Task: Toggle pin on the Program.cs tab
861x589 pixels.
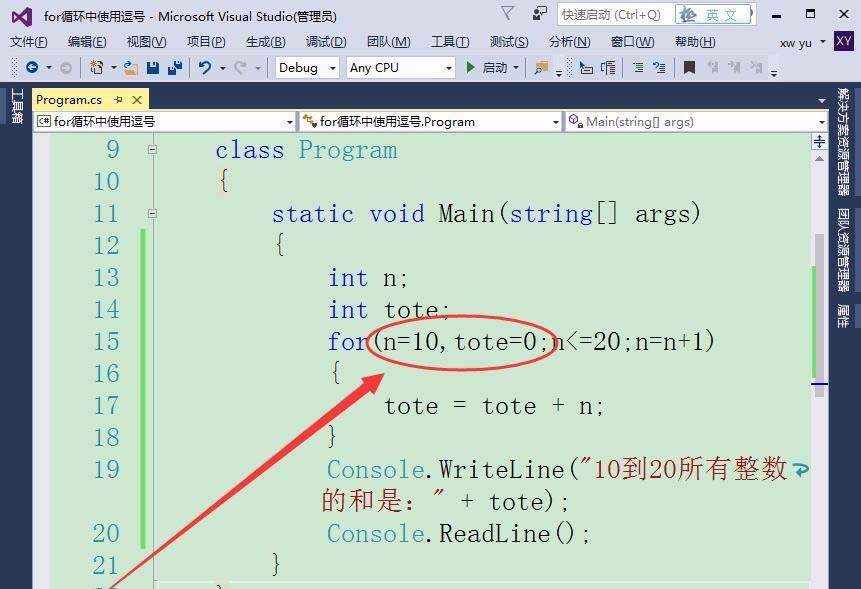Action: [118, 99]
